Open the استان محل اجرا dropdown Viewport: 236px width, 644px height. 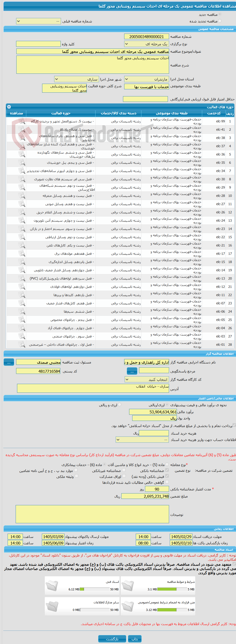pyautogui.click(x=147, y=79)
